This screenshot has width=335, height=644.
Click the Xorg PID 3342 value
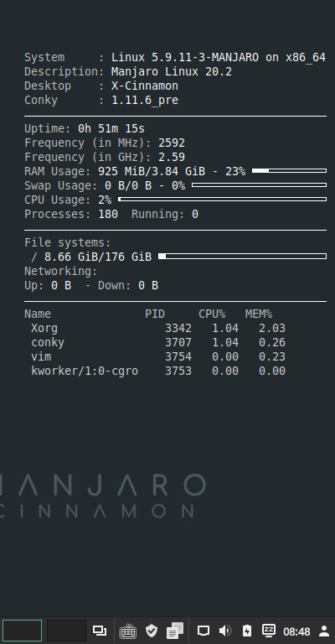click(x=178, y=328)
